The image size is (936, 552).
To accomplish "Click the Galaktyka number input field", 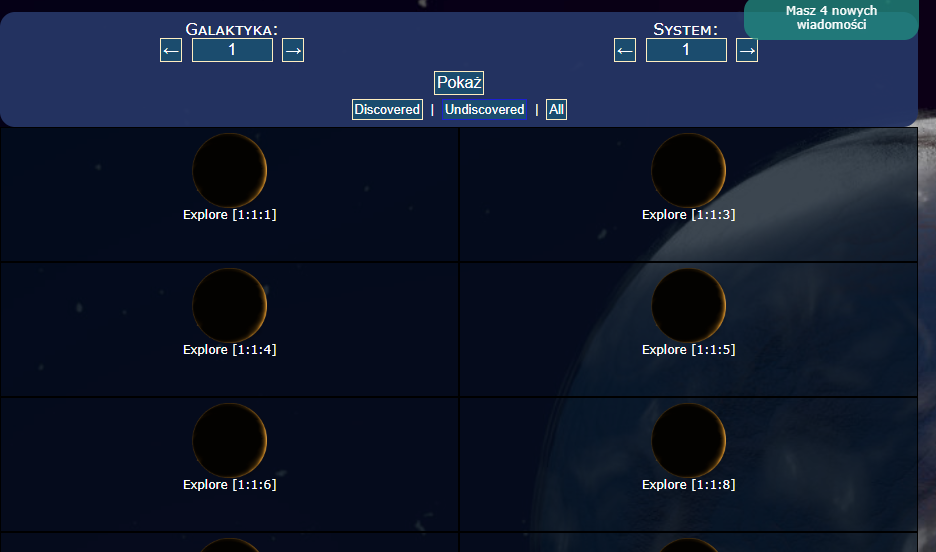I will [232, 50].
